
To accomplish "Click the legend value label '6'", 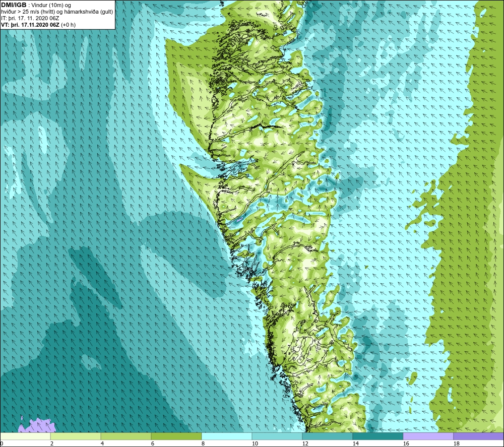I will [153, 443].
